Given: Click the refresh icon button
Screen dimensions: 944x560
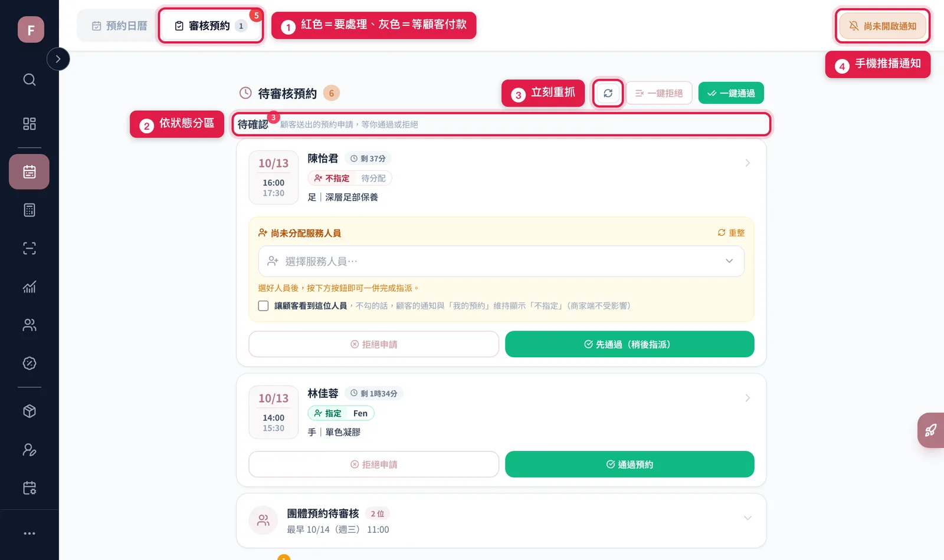Looking at the screenshot, I should coord(608,93).
